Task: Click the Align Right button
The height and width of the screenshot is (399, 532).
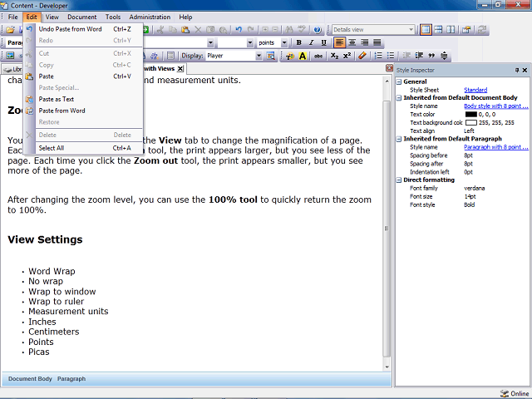Action: 365,42
